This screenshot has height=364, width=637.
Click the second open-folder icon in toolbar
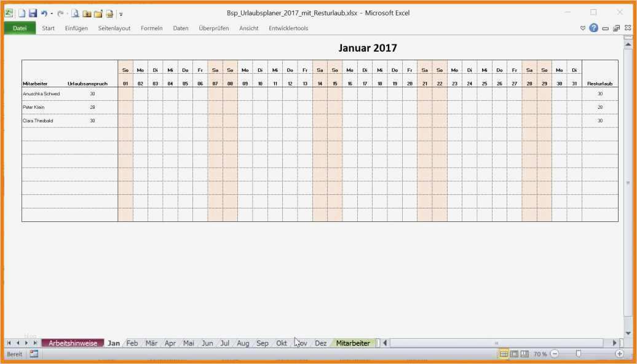click(98, 14)
